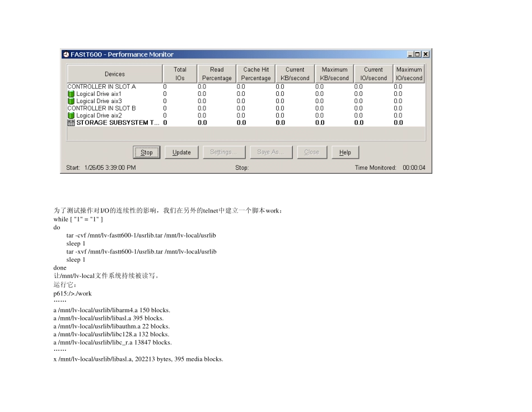Click the Logical Drive aix2 drive icon
532x412 pixels.
coord(71,115)
